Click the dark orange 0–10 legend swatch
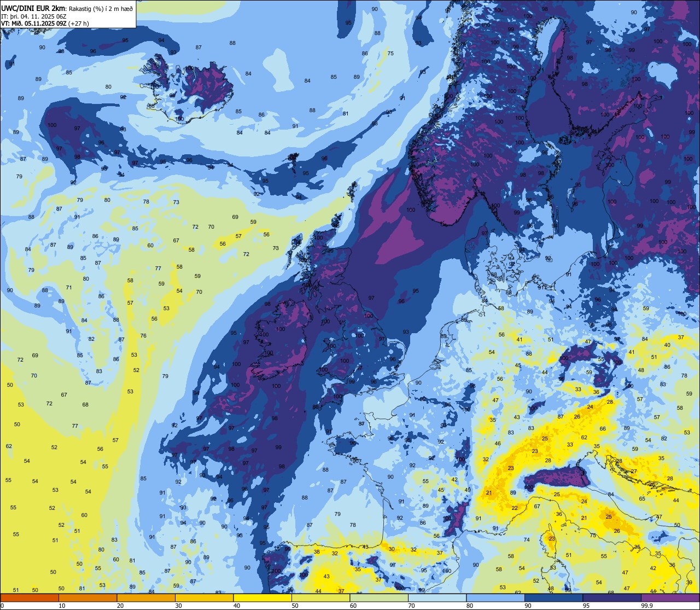 (30, 597)
